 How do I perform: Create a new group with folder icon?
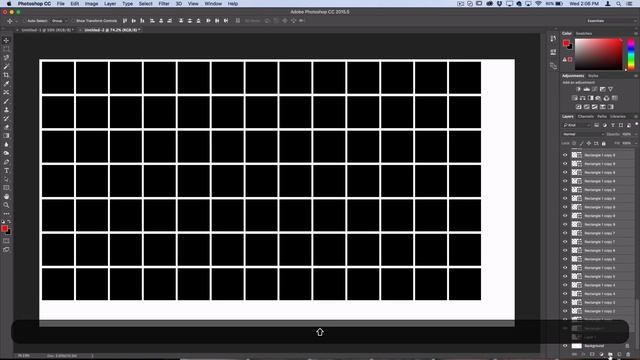coord(610,354)
